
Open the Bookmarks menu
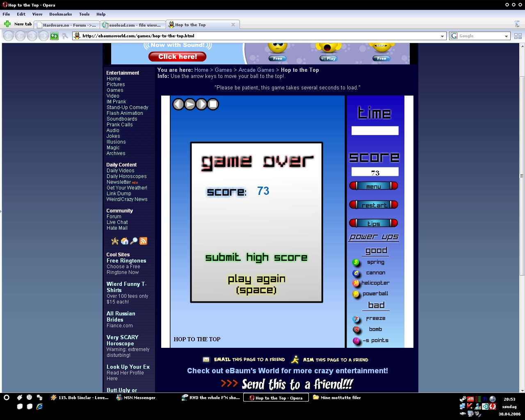click(61, 14)
